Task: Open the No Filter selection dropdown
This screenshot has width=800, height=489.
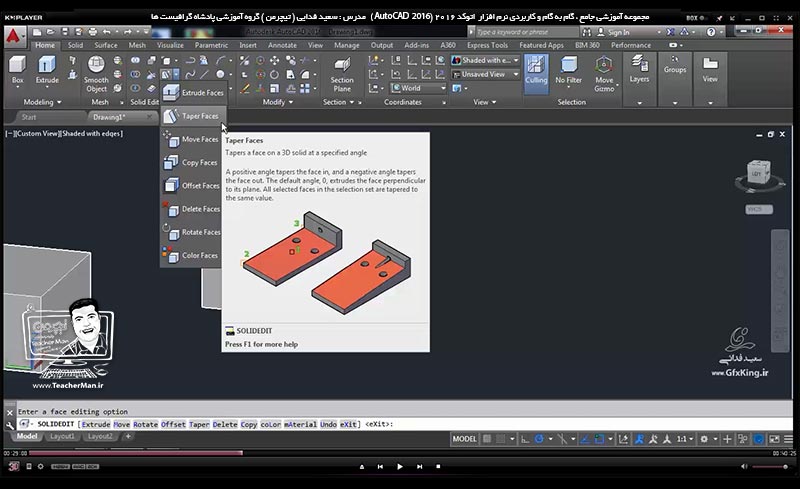Action: pos(568,70)
